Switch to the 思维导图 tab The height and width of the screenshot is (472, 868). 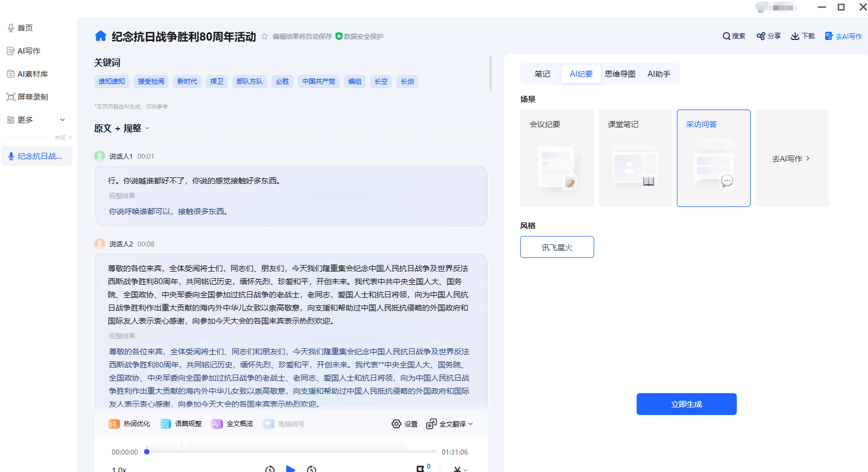click(x=620, y=74)
